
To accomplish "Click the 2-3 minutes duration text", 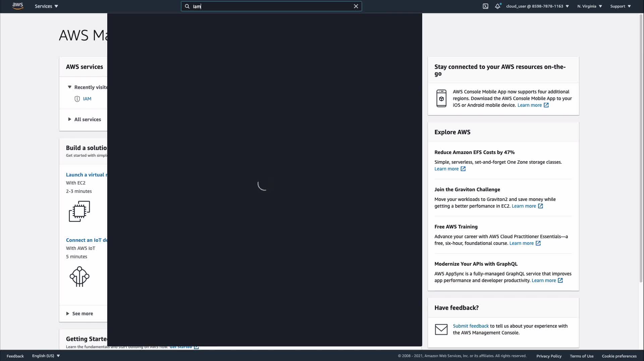I will click(x=79, y=191).
